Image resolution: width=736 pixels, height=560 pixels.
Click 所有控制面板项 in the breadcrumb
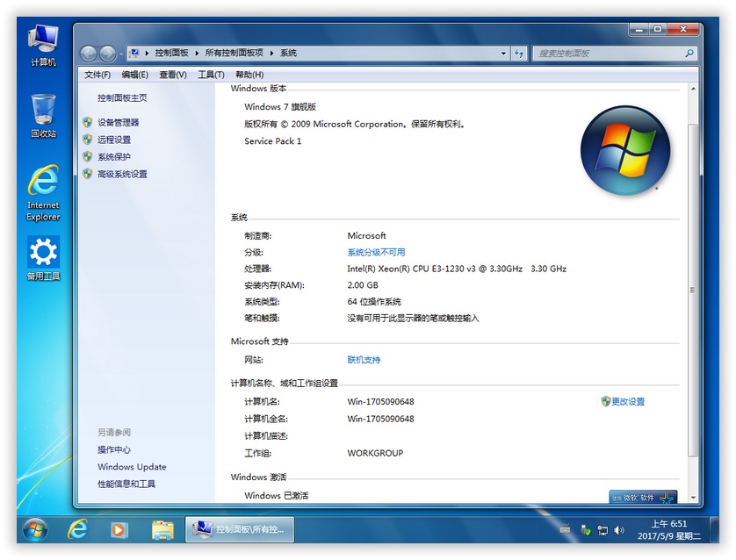(235, 53)
